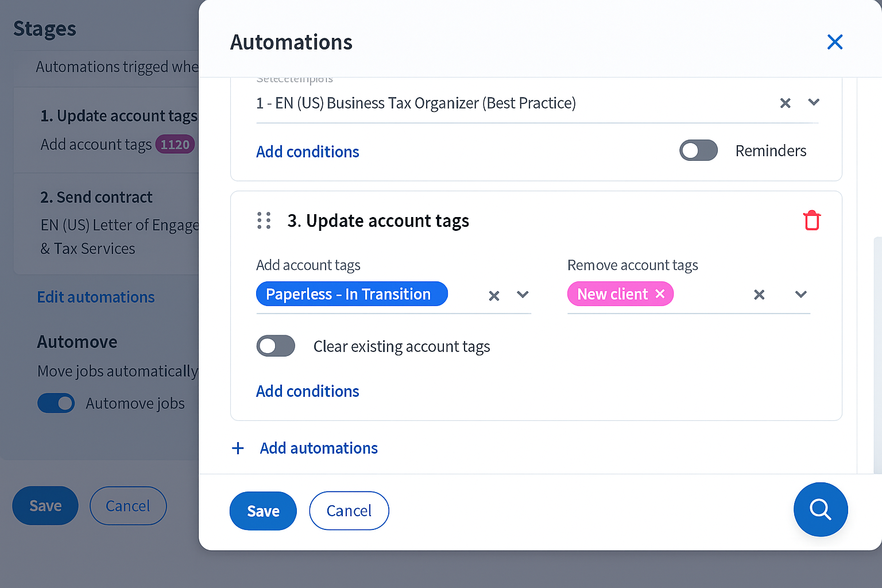Screen dimensions: 882x588
Task: Expand the Add account tags dropdown
Action: click(523, 295)
